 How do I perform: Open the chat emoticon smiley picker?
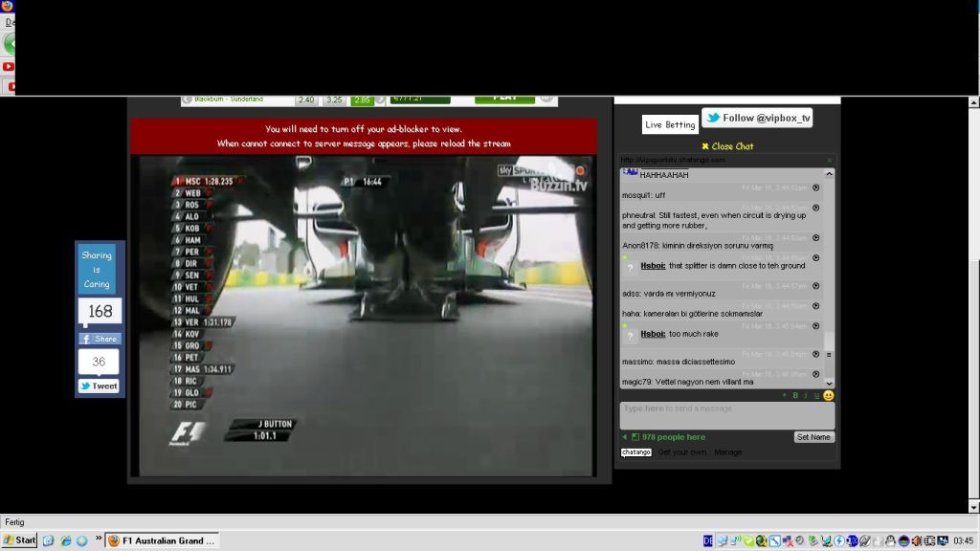pos(828,395)
